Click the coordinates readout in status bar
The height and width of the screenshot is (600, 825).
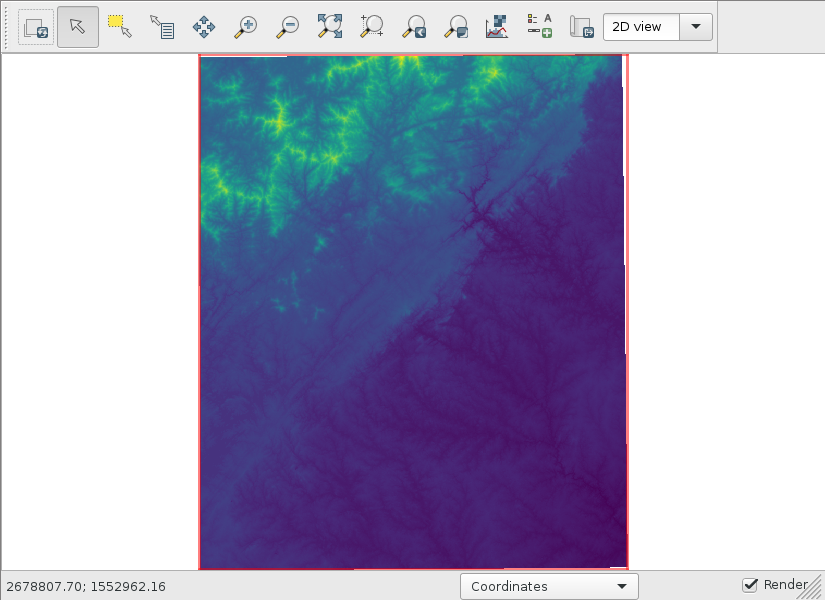click(86, 587)
